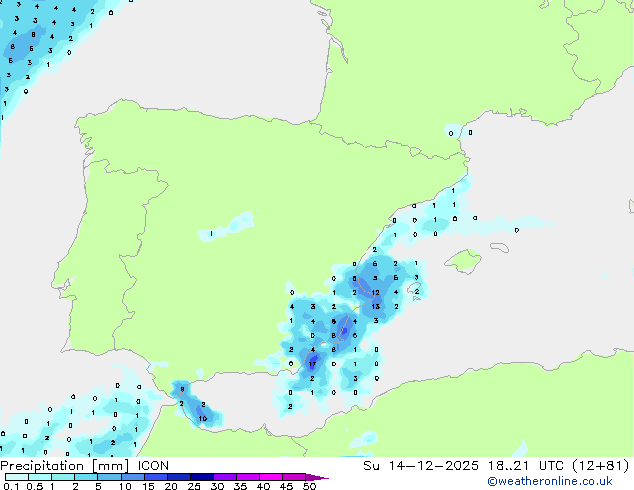The width and height of the screenshot is (634, 490).
Task: Select the dark navy 25–30 legend swatch
Action: pos(202,477)
